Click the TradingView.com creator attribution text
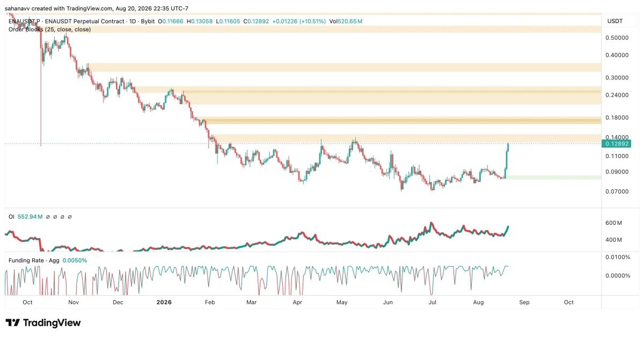 (90, 9)
